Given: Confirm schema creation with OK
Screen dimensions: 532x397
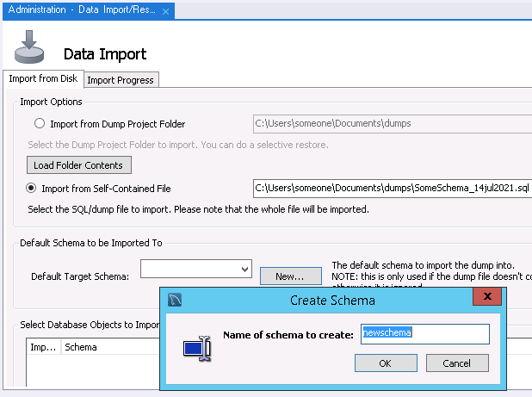Looking at the screenshot, I should 385,363.
